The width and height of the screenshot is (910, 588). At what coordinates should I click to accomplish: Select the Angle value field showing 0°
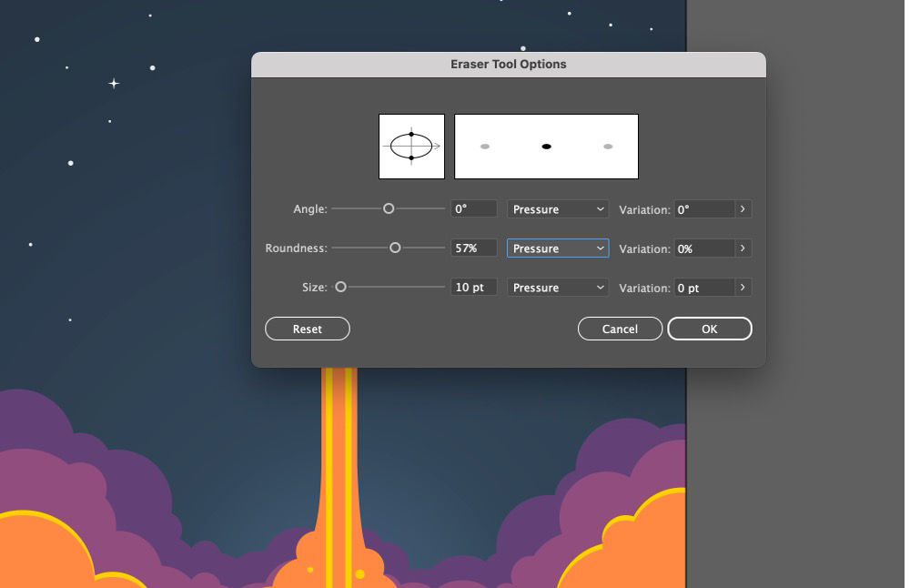(x=472, y=208)
